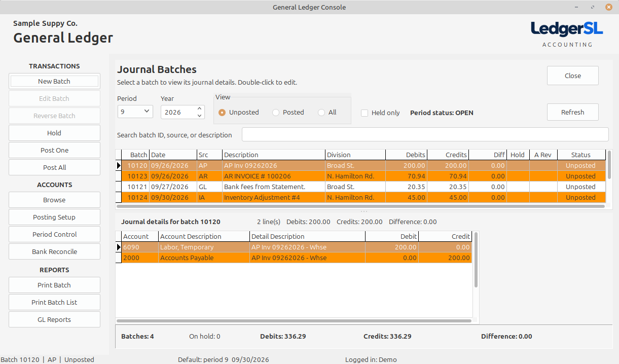Select batch 10120 row

tap(360, 165)
